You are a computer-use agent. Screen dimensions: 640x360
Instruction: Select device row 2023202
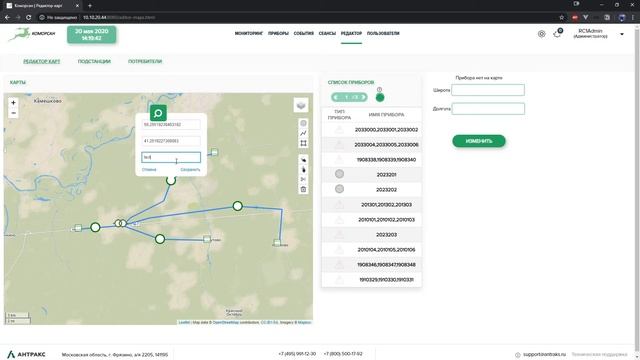372,190
